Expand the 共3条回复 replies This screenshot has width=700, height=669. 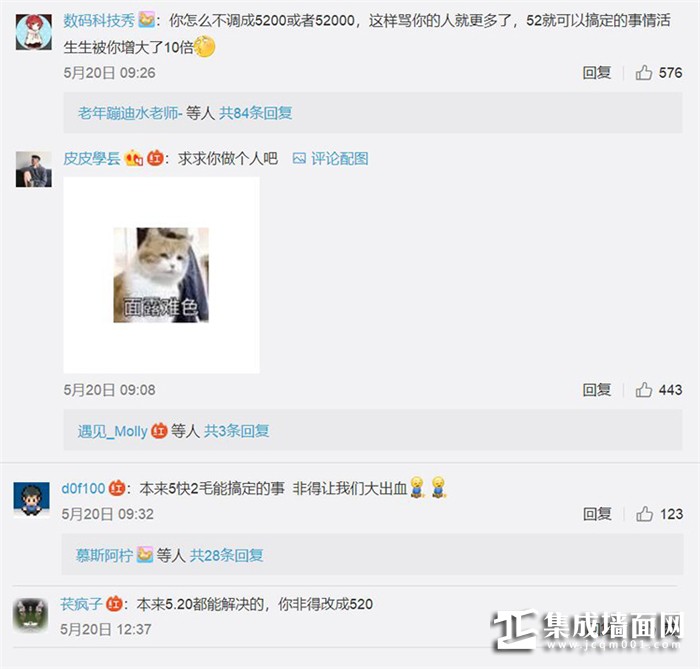[x=237, y=431]
